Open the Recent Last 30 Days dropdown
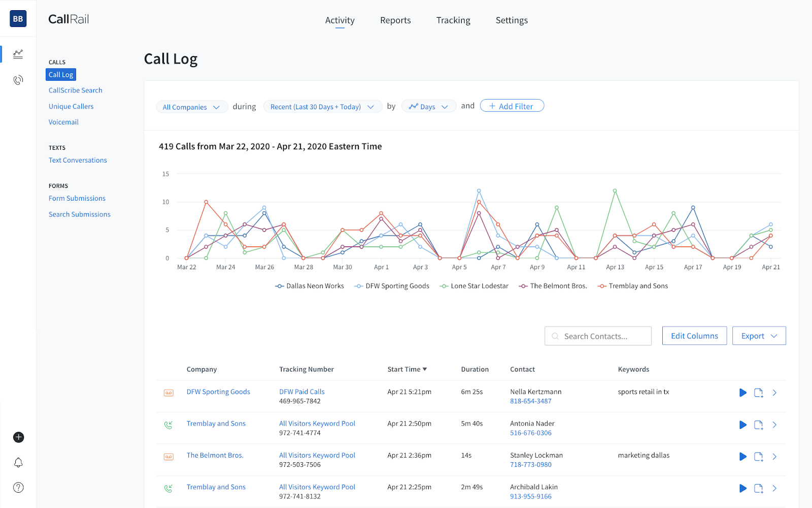Screen dimensions: 812x508 [x=322, y=107]
